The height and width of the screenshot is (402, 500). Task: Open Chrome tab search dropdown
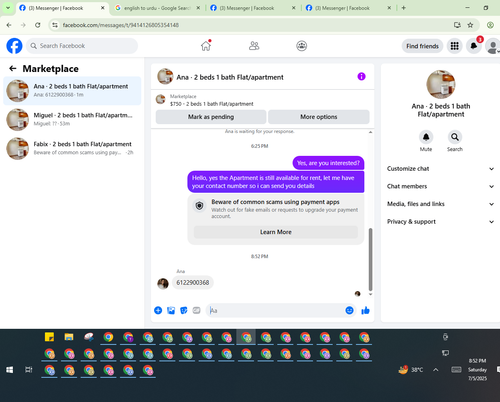(8, 8)
